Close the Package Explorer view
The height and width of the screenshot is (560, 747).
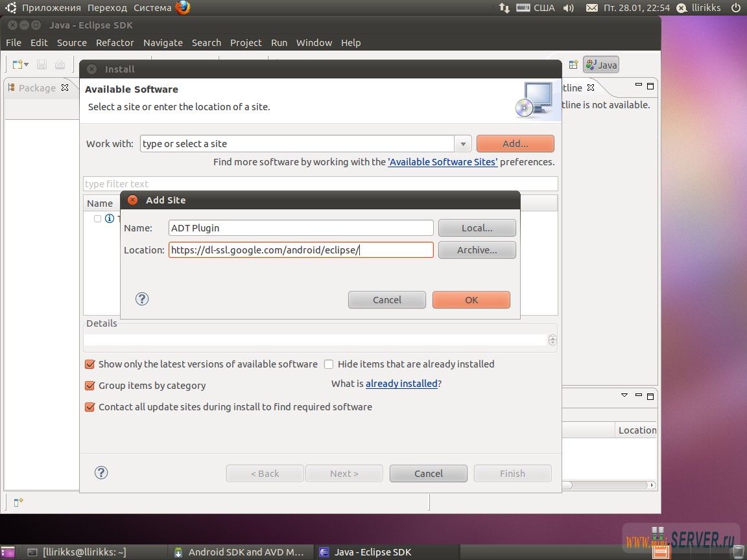[x=65, y=87]
